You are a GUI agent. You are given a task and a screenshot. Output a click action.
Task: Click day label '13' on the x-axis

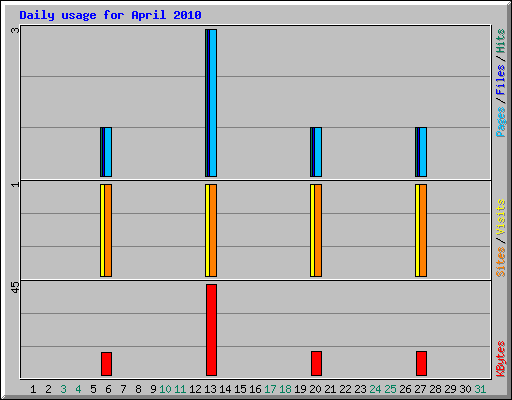pyautogui.click(x=210, y=389)
